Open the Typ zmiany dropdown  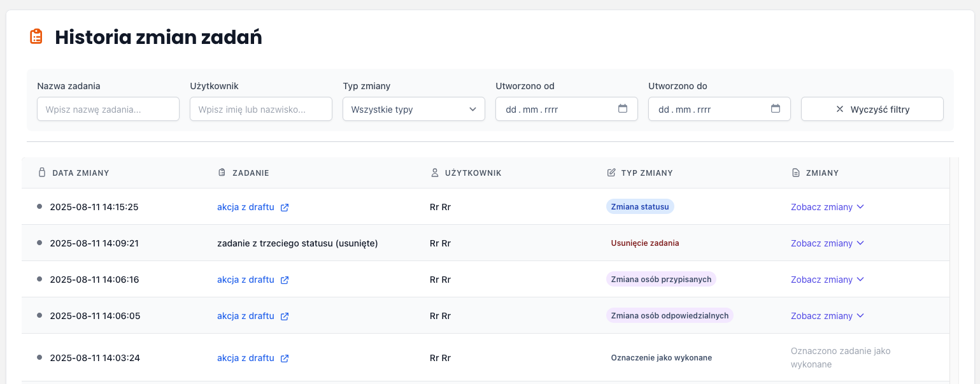413,109
